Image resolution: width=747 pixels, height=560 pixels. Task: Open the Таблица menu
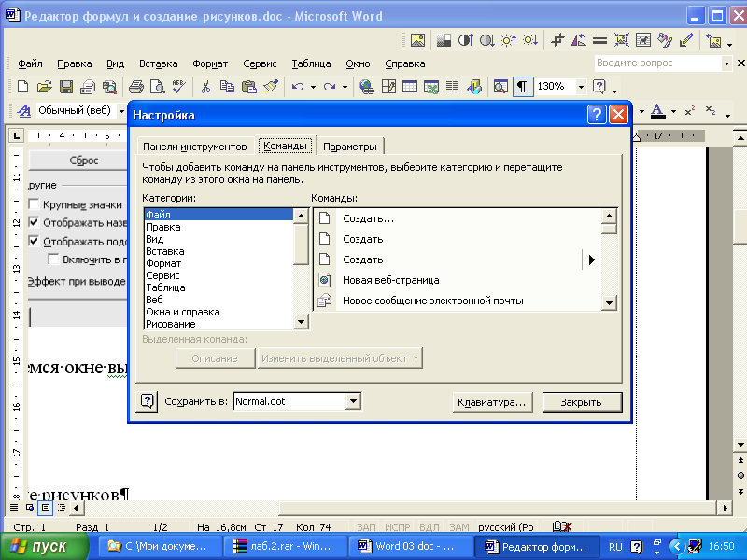[x=311, y=63]
